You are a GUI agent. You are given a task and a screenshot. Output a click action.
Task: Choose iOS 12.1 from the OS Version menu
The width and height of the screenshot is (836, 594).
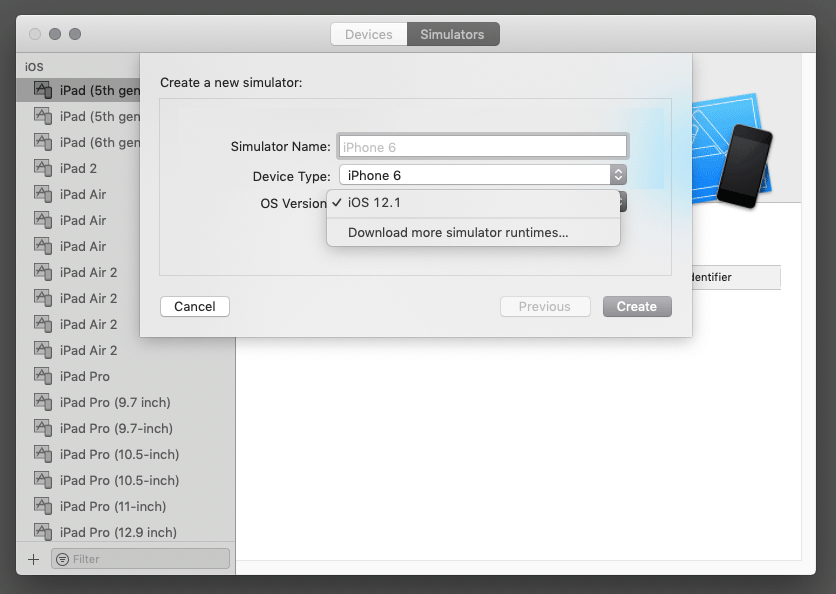point(473,203)
